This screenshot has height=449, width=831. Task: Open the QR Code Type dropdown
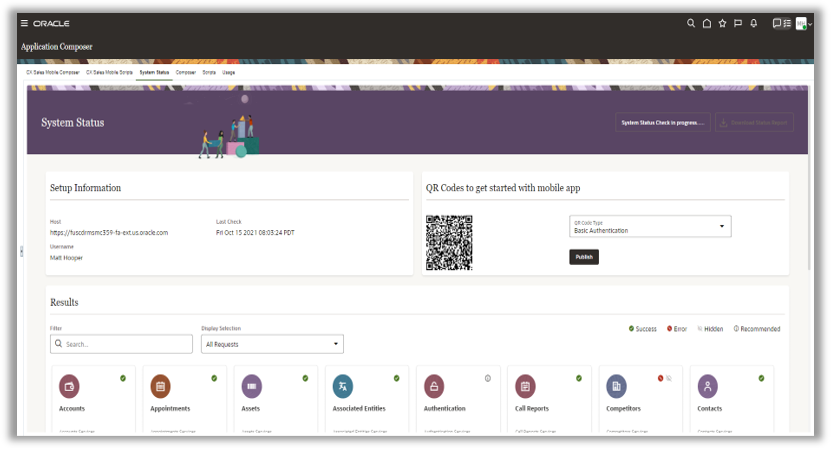click(650, 226)
